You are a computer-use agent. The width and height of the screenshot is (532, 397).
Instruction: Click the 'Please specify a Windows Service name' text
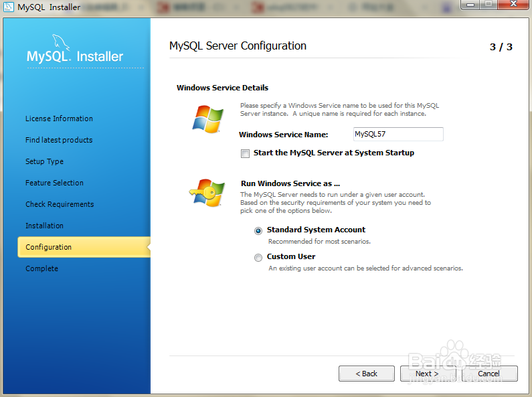point(340,110)
